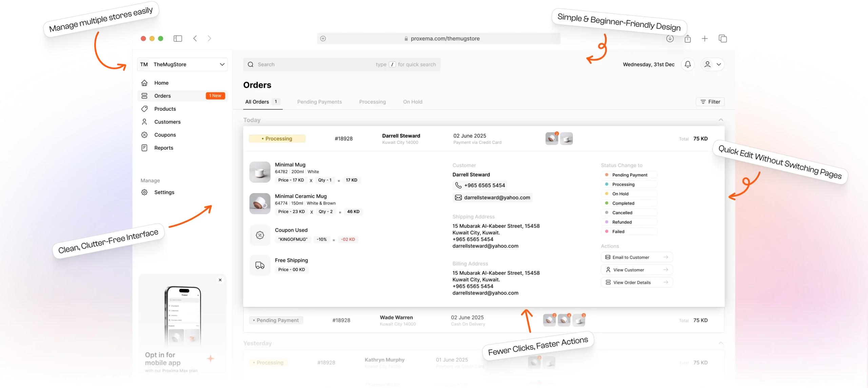868x388 pixels.
Task: Open Settings under Manage
Action: click(x=182, y=192)
